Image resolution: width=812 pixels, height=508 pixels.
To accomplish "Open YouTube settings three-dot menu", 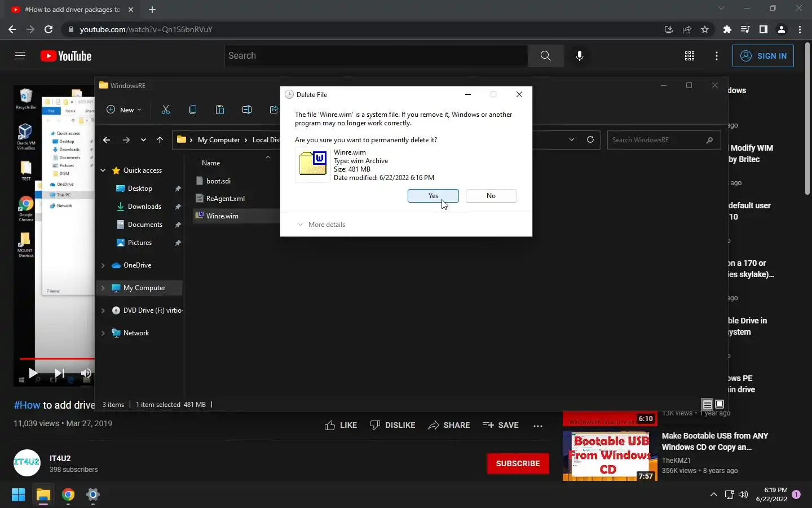I will coord(717,56).
